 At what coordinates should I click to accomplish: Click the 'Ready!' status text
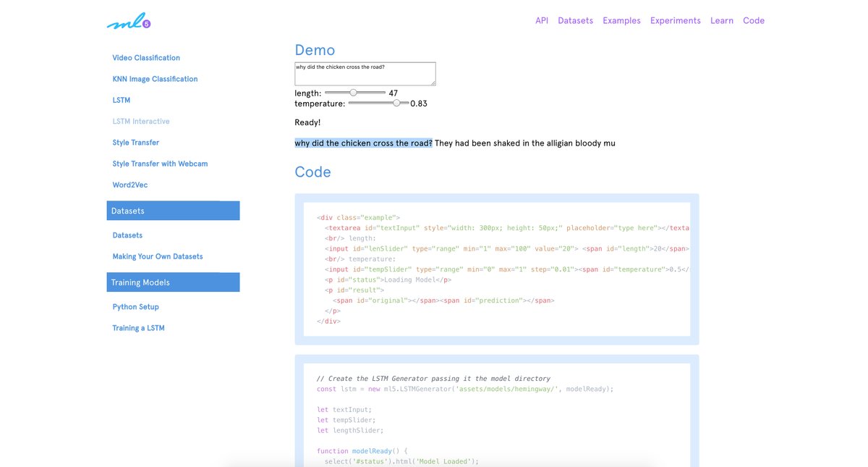click(x=307, y=122)
